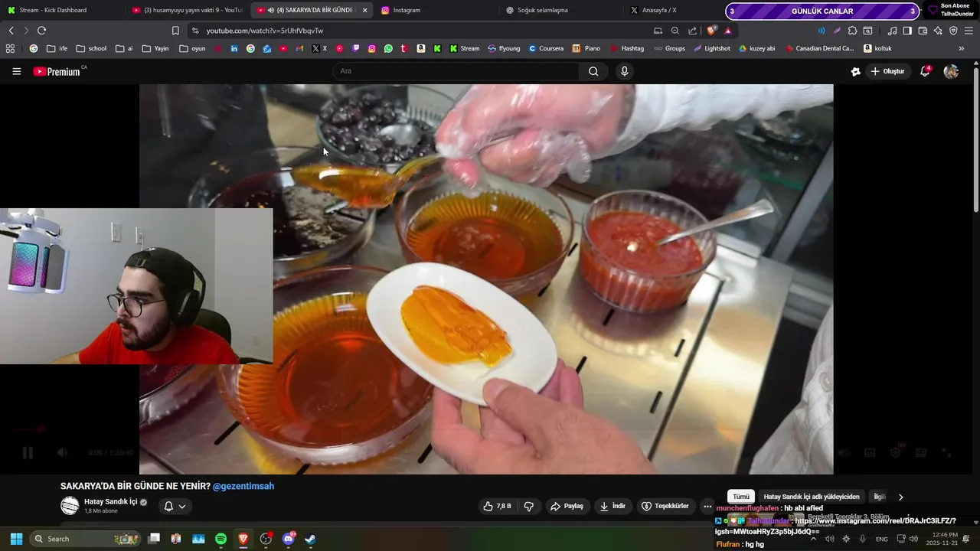Open the koltuk bookmark

877,48
